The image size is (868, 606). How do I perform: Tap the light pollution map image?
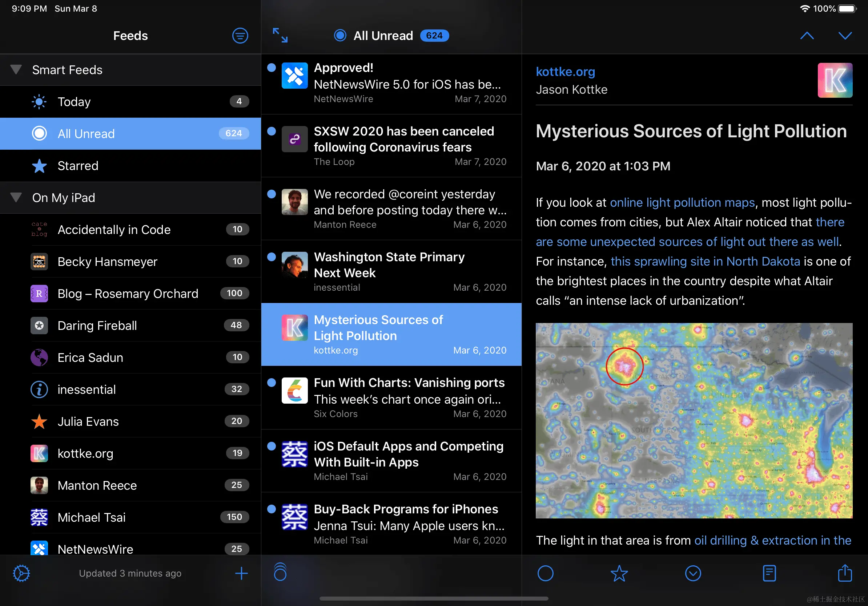(694, 420)
